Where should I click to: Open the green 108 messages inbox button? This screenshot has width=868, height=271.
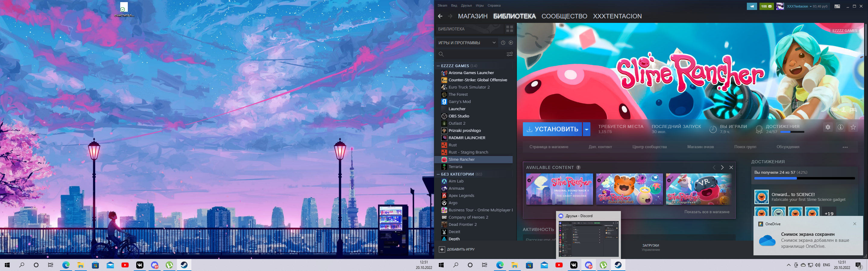(x=766, y=6)
